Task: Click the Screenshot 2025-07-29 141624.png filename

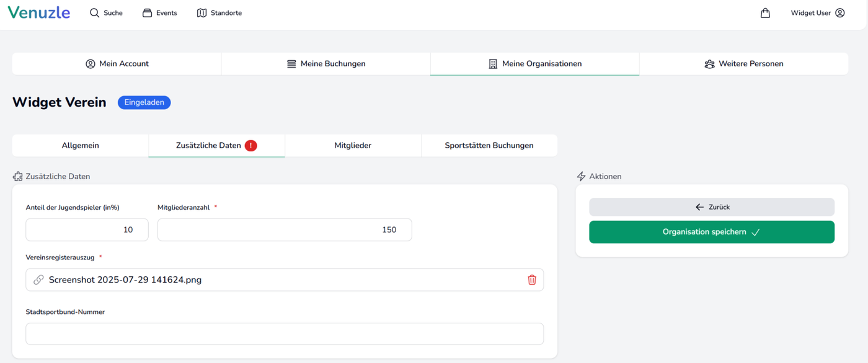Action: tap(125, 280)
